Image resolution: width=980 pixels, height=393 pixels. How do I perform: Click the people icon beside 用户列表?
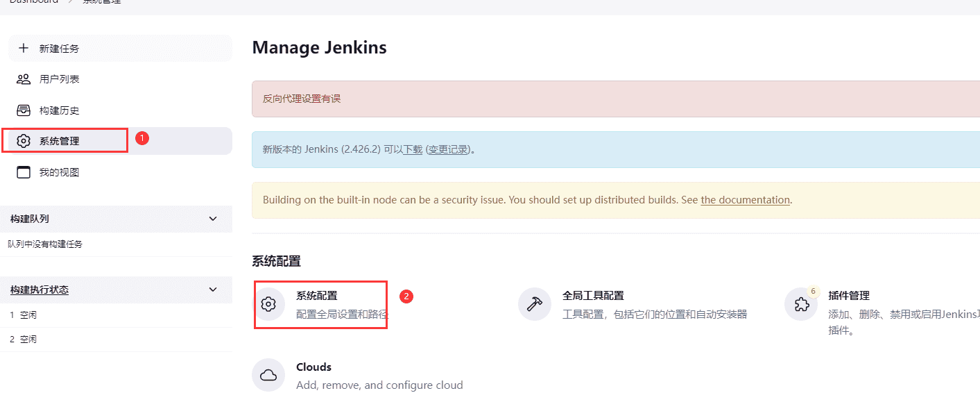pyautogui.click(x=24, y=79)
